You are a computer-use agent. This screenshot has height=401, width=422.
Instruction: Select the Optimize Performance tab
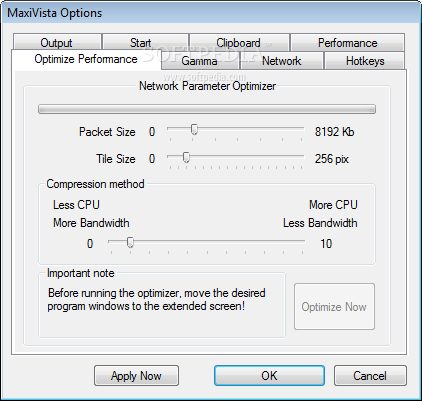click(86, 59)
